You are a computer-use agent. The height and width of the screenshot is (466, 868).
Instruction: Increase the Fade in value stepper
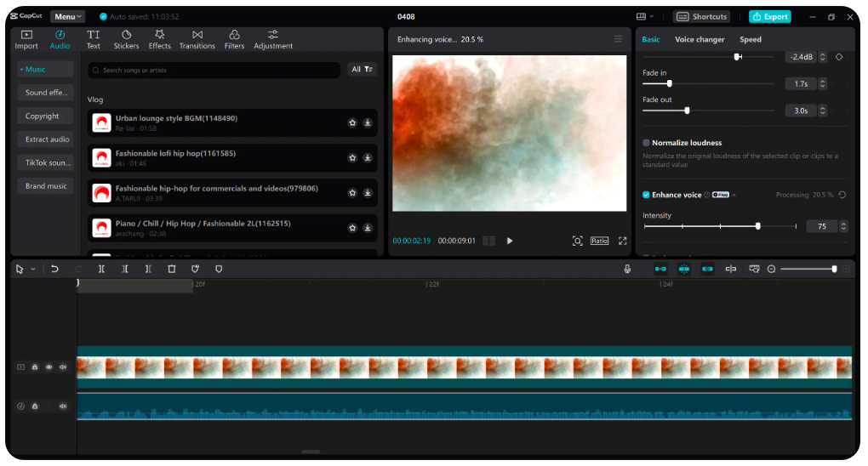coord(823,82)
